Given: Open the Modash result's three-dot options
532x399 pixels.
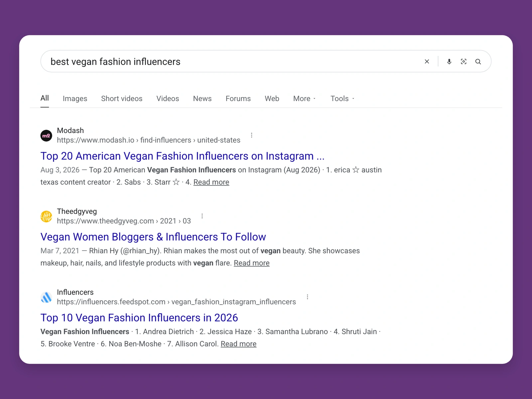Looking at the screenshot, I should tap(252, 135).
